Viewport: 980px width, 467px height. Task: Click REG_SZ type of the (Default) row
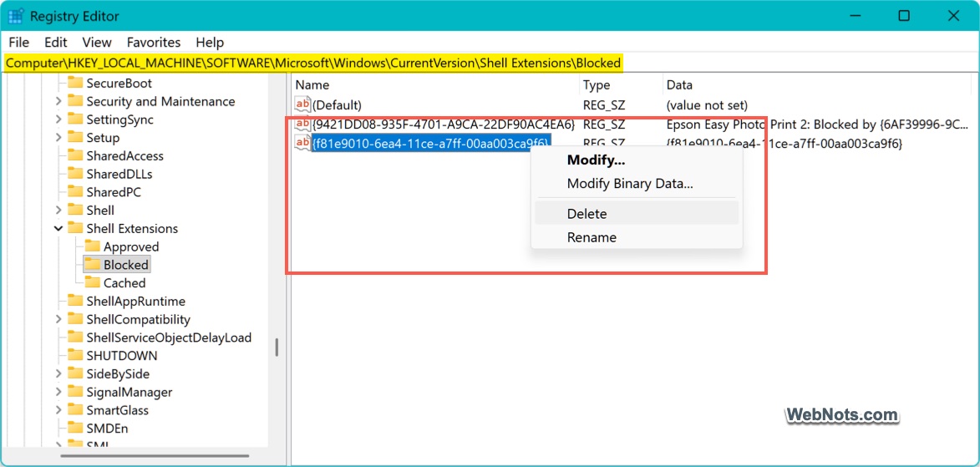coord(604,105)
